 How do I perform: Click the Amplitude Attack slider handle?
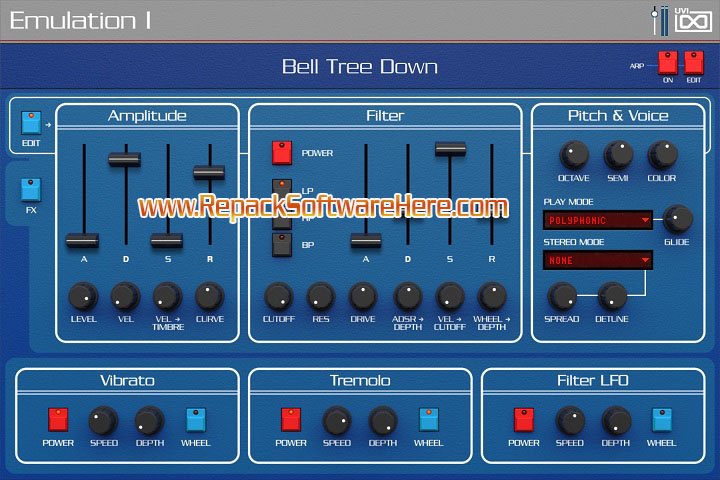click(83, 240)
